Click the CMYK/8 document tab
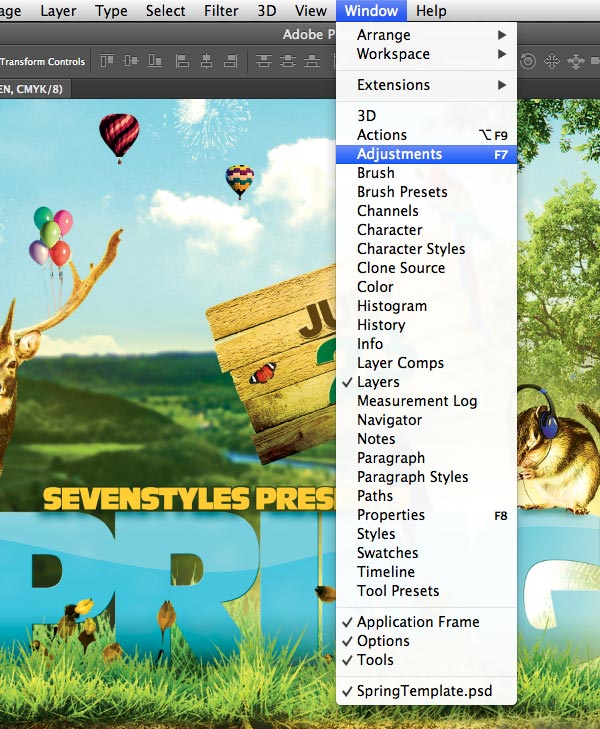The image size is (600, 729). (35, 89)
